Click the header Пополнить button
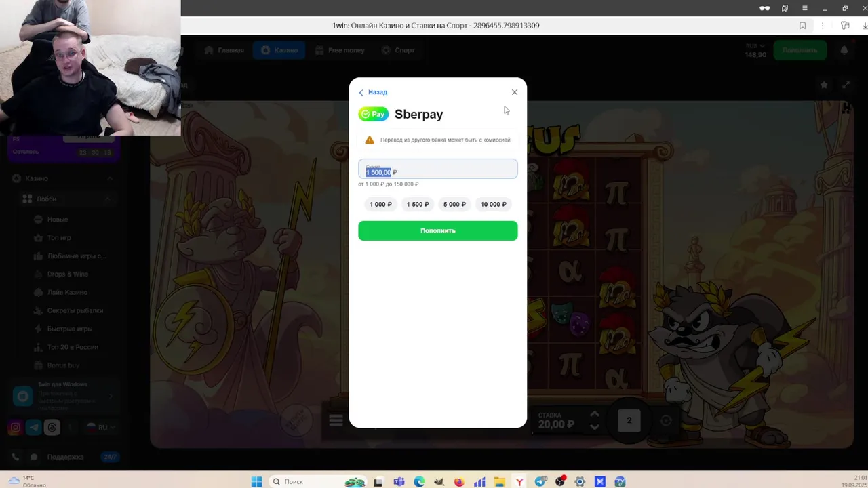The height and width of the screenshot is (488, 868). pos(800,50)
